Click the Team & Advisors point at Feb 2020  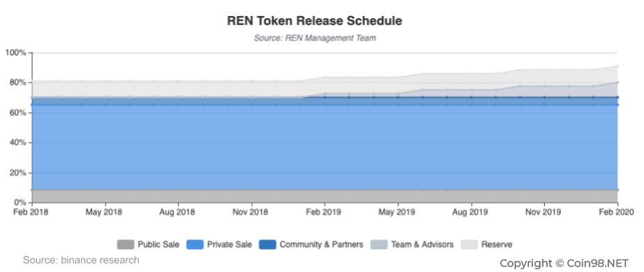point(617,82)
